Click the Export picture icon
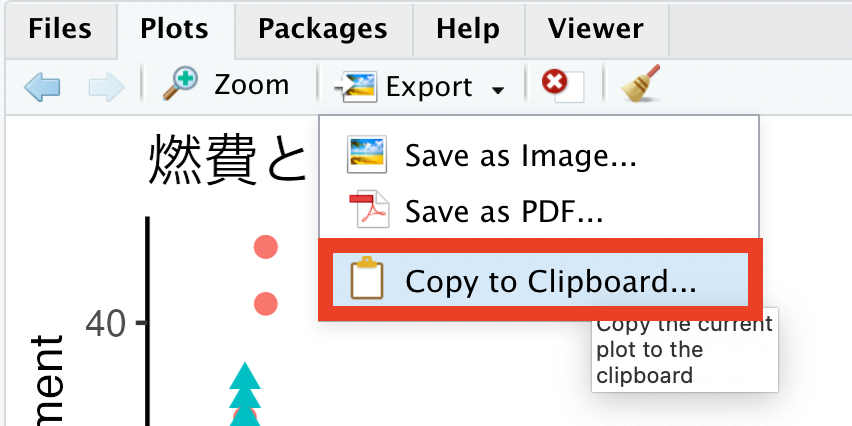The height and width of the screenshot is (426, 852). [355, 86]
